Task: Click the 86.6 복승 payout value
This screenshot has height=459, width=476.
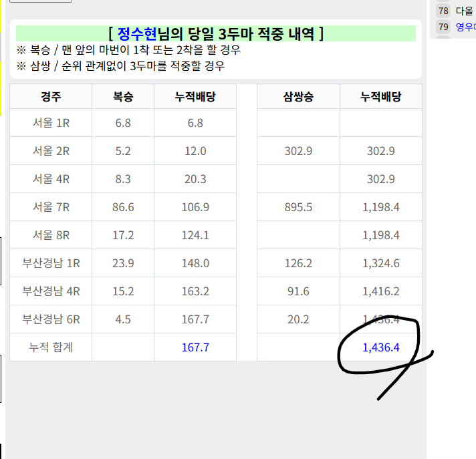Action: click(123, 207)
